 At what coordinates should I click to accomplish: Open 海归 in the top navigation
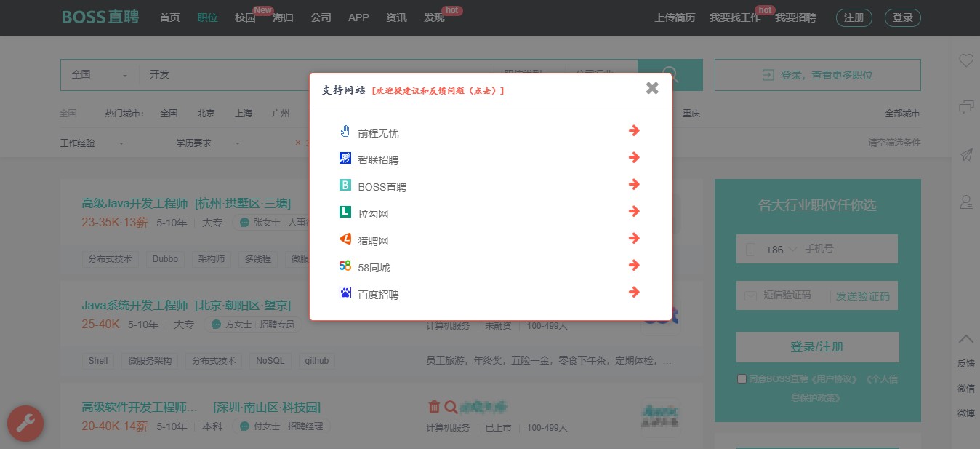tap(283, 17)
